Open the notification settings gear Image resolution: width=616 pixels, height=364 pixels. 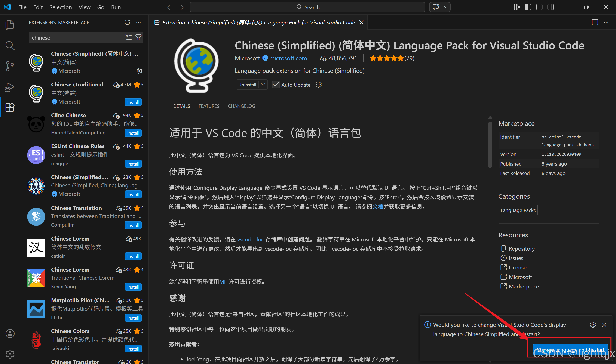[x=593, y=325]
